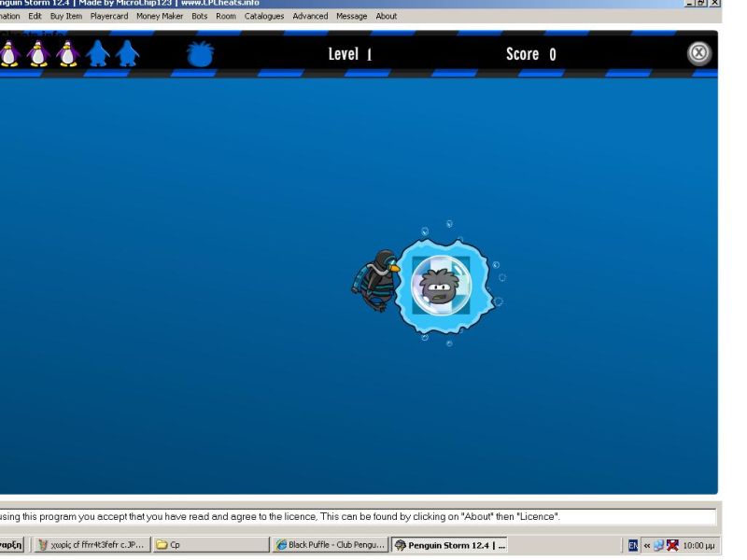
Task: Expand hidden tray icons with chevron
Action: pyautogui.click(x=646, y=546)
